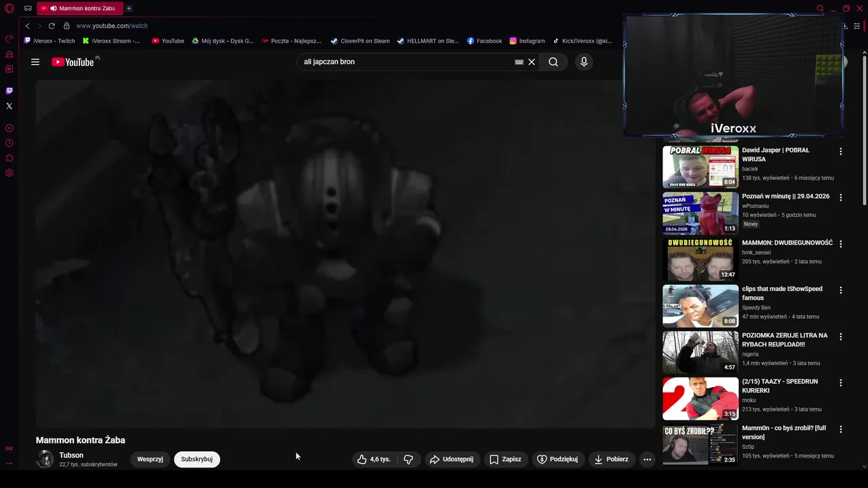Image resolution: width=868 pixels, height=488 pixels.
Task: Like the video (4,6 tys.)
Action: click(374, 459)
